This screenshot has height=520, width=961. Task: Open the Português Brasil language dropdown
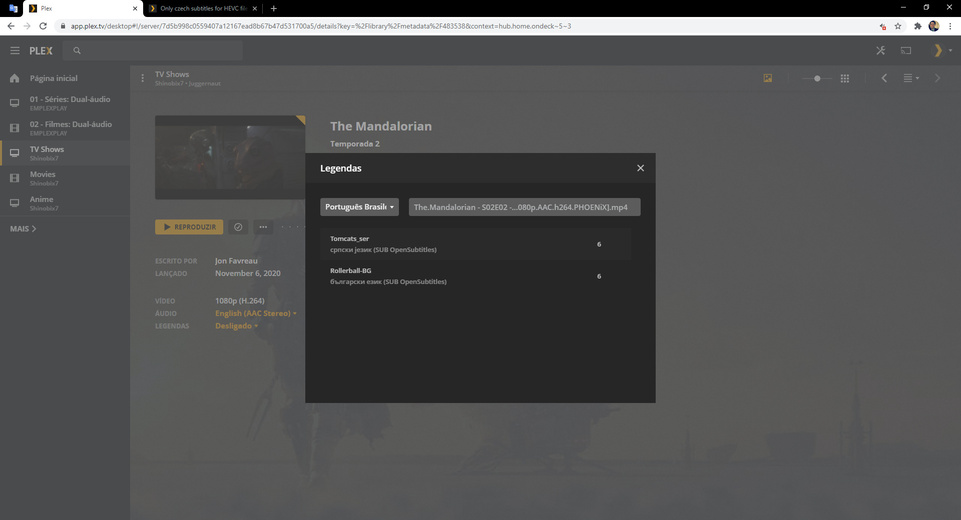[359, 207]
